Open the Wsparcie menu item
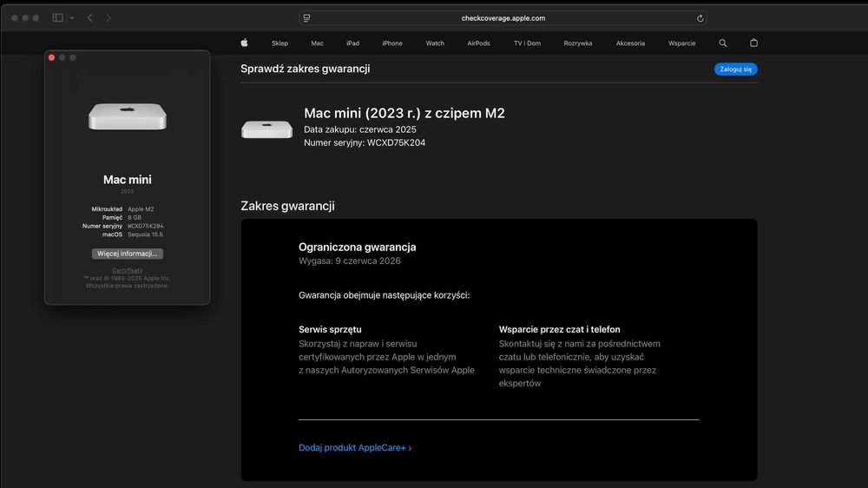The image size is (868, 488). [681, 43]
